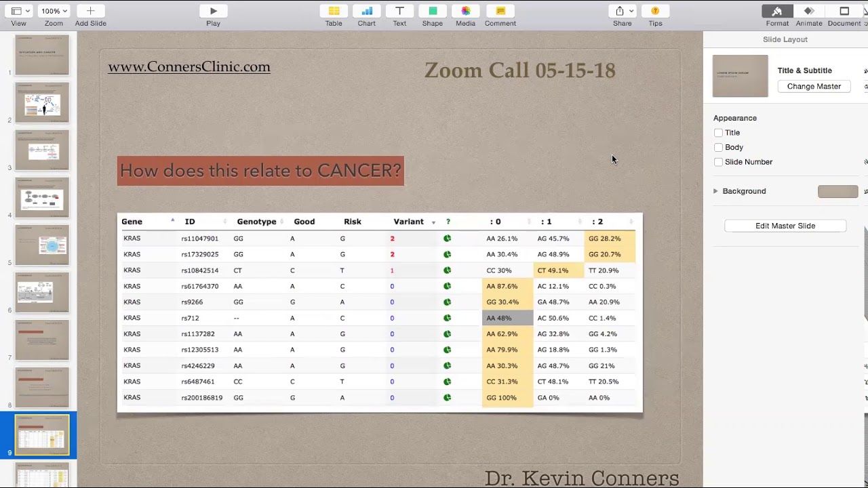Click the Background color swatch
Viewport: 868px width, 488px height.
(837, 191)
